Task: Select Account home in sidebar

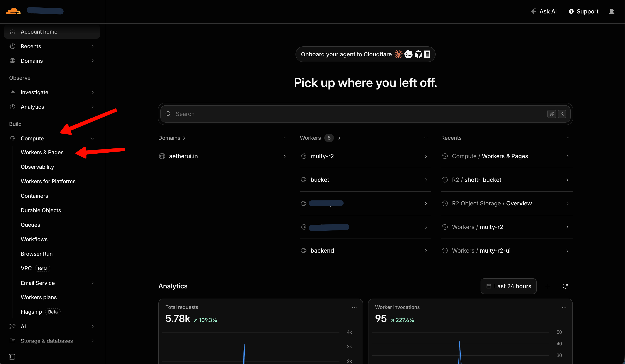Action: pyautogui.click(x=52, y=32)
